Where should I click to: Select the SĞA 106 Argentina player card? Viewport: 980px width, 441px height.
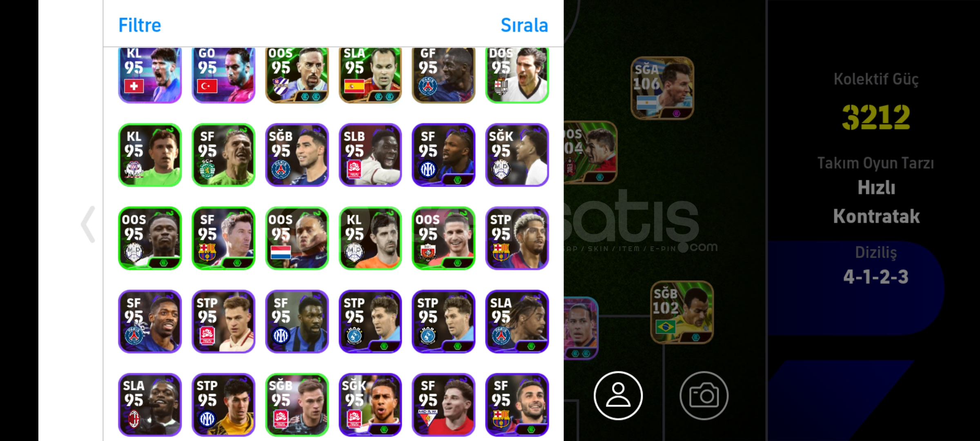pos(662,88)
